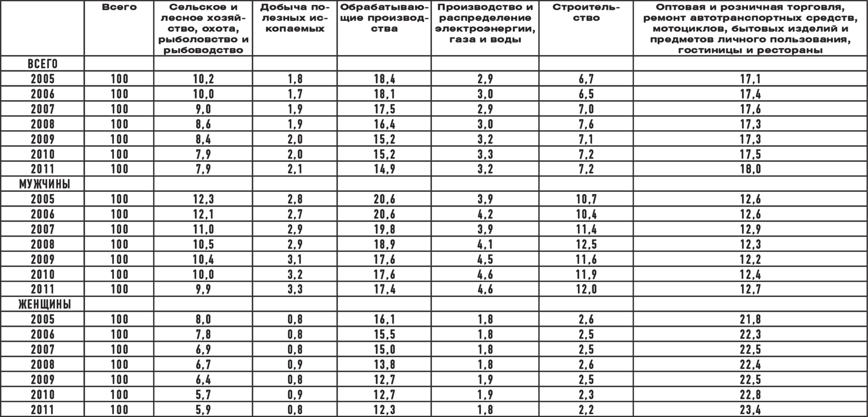Select the 'ЖЕНЩИНЫ' section row label
The width and height of the screenshot is (868, 417).
(43, 305)
